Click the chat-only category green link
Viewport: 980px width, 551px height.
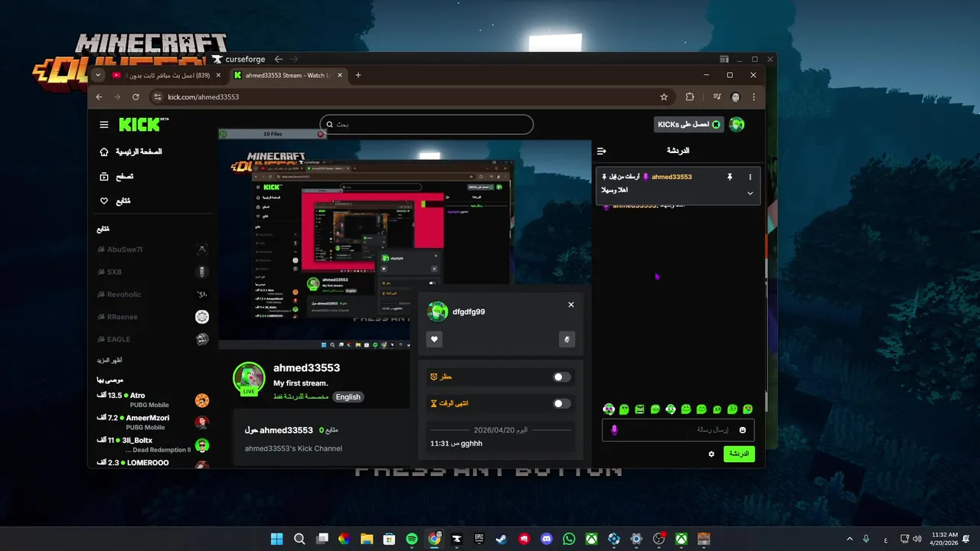301,397
